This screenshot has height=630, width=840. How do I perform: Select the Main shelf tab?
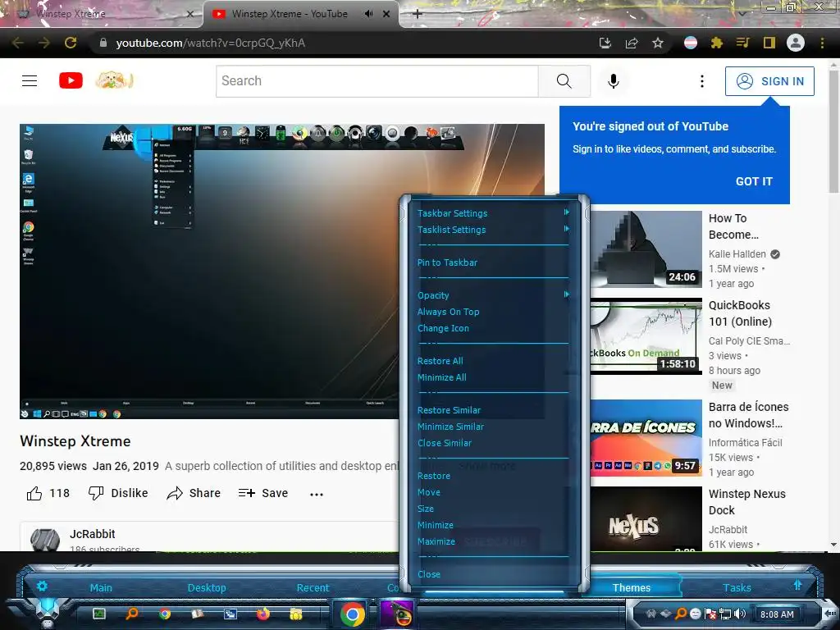101,587
